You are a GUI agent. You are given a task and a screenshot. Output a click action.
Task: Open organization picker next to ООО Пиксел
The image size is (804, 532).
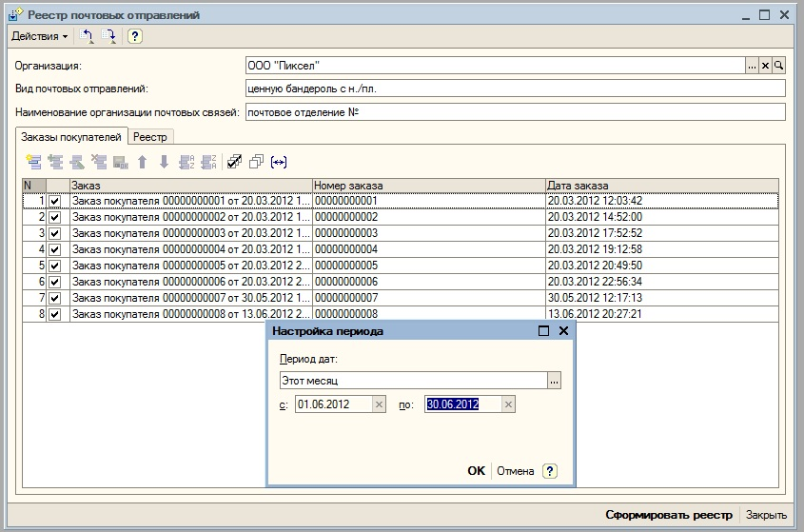point(752,66)
